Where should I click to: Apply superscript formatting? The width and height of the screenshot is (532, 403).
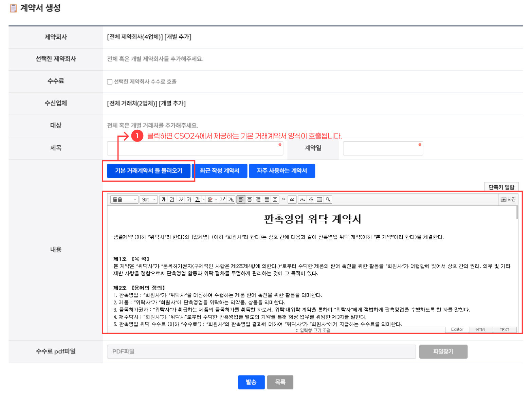point(222,200)
